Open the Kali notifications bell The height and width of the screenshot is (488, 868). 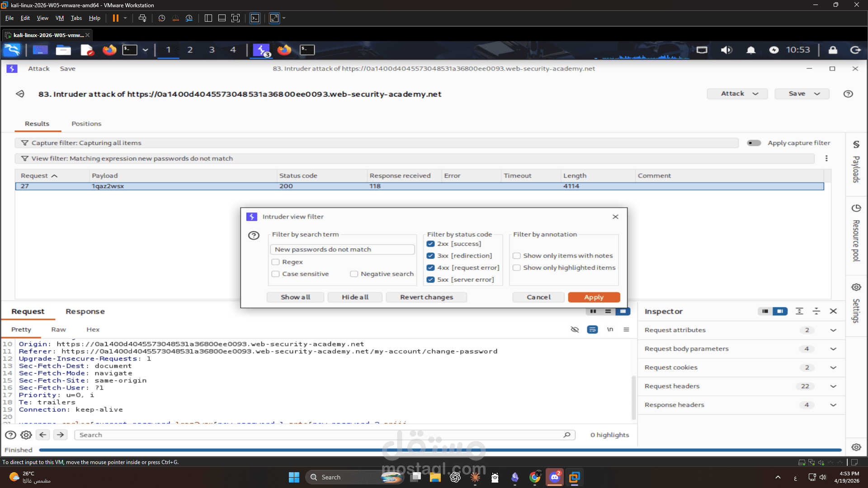pyautogui.click(x=751, y=50)
